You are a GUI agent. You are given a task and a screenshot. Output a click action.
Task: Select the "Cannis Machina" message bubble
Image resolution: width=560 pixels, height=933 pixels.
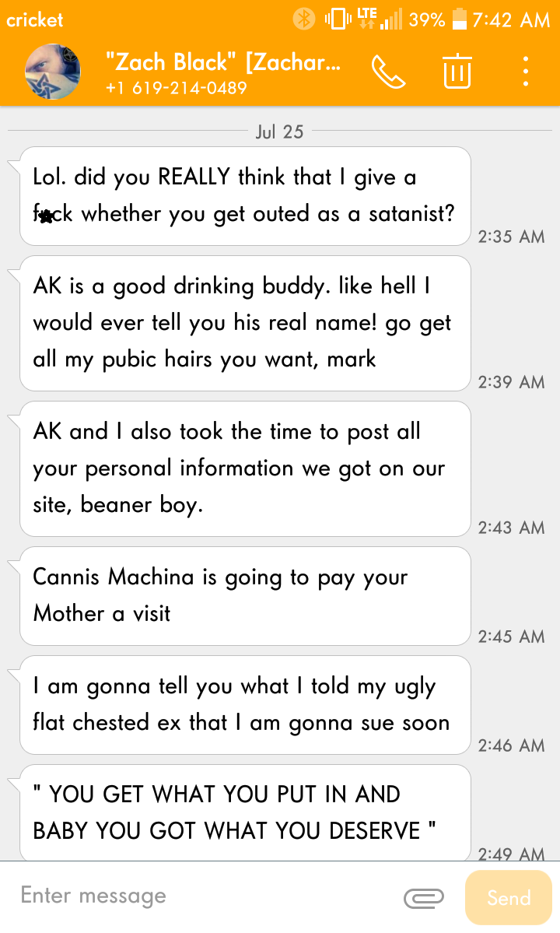245,595
